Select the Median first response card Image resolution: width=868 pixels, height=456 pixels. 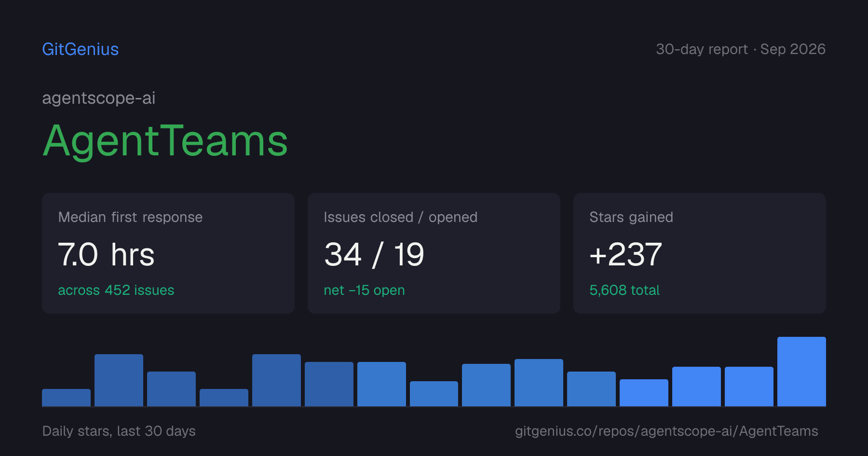pyautogui.click(x=168, y=253)
